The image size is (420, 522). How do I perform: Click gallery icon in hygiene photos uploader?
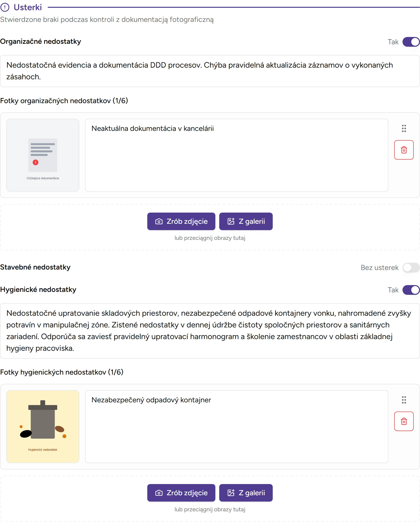(x=231, y=493)
